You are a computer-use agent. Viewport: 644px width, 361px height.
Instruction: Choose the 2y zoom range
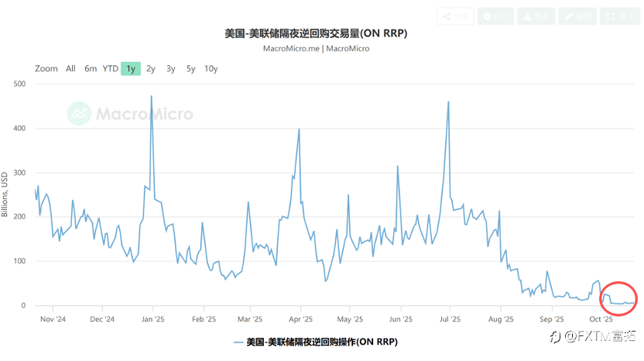151,69
